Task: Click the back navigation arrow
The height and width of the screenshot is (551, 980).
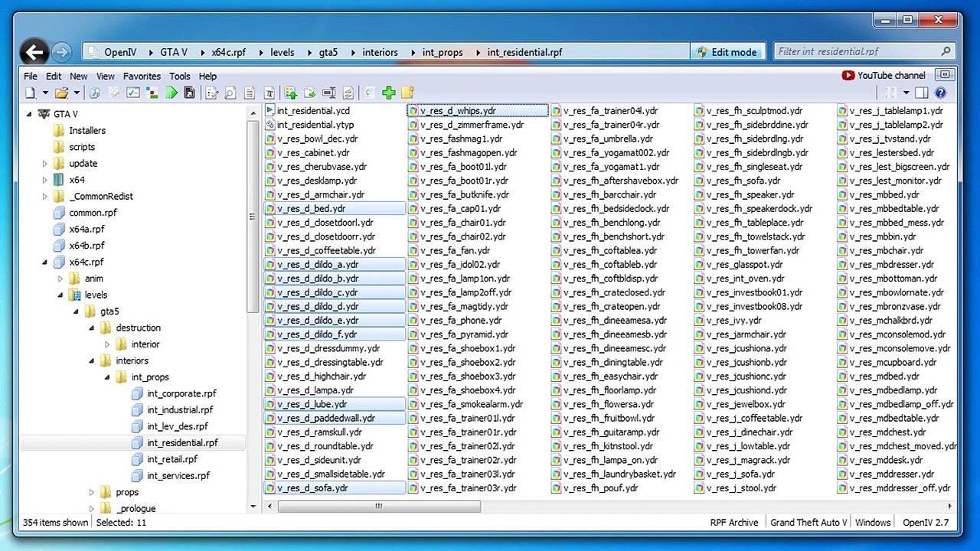Action: (x=34, y=52)
